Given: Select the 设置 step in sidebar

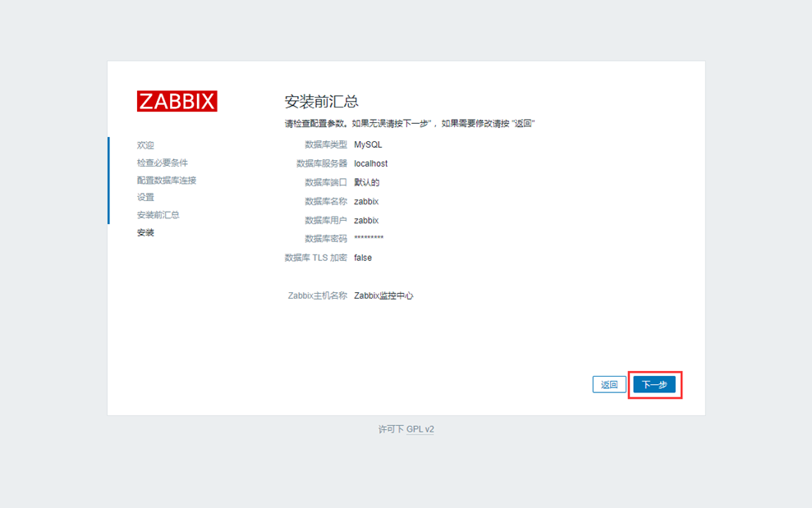Looking at the screenshot, I should click(145, 197).
